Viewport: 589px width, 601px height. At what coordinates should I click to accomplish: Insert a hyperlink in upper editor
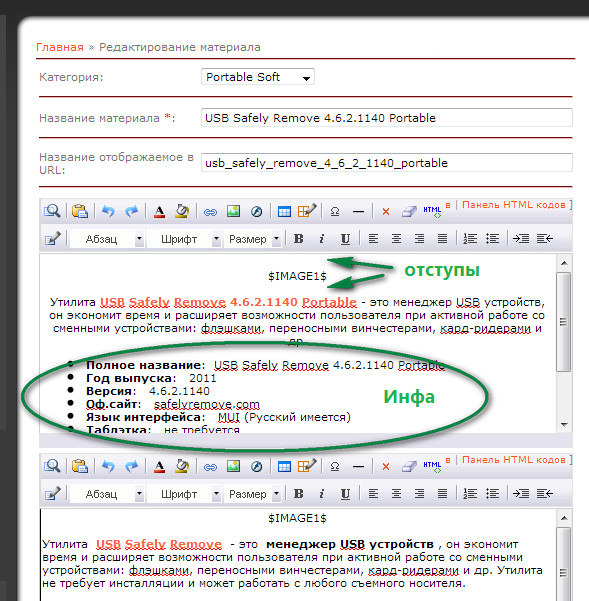210,212
